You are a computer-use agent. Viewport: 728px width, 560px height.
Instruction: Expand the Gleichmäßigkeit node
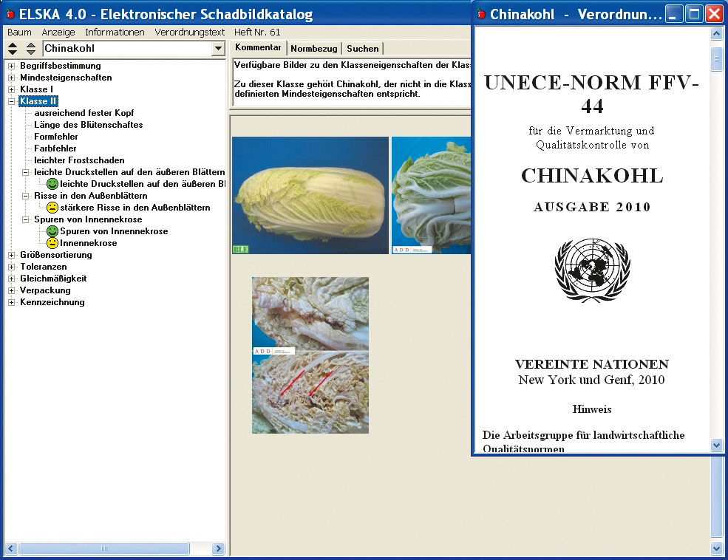click(x=12, y=279)
